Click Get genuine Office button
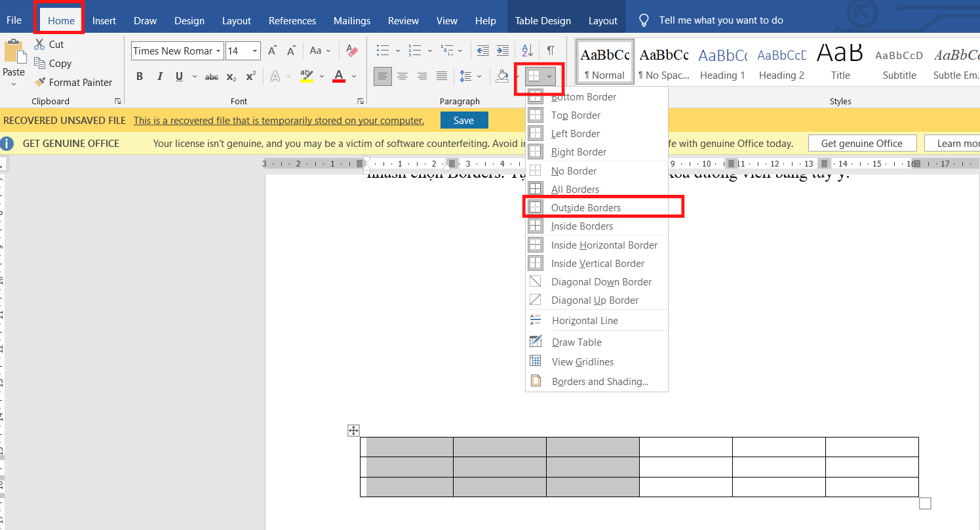The image size is (980, 530). click(x=861, y=143)
